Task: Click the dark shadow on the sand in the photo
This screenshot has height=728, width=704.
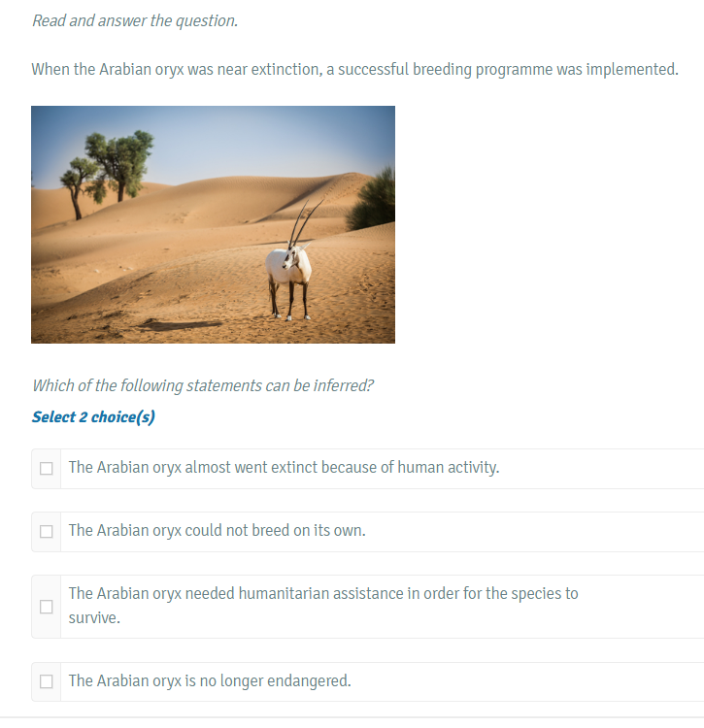Action: pyautogui.click(x=179, y=325)
